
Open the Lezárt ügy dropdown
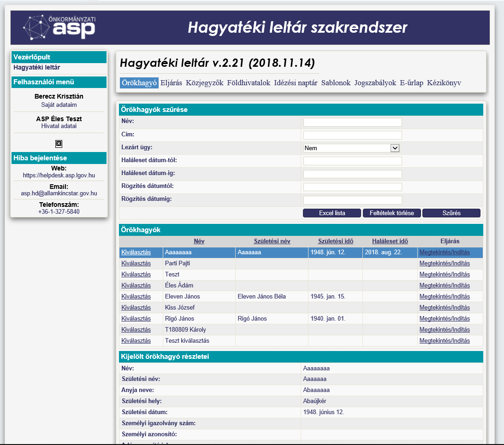[351, 148]
